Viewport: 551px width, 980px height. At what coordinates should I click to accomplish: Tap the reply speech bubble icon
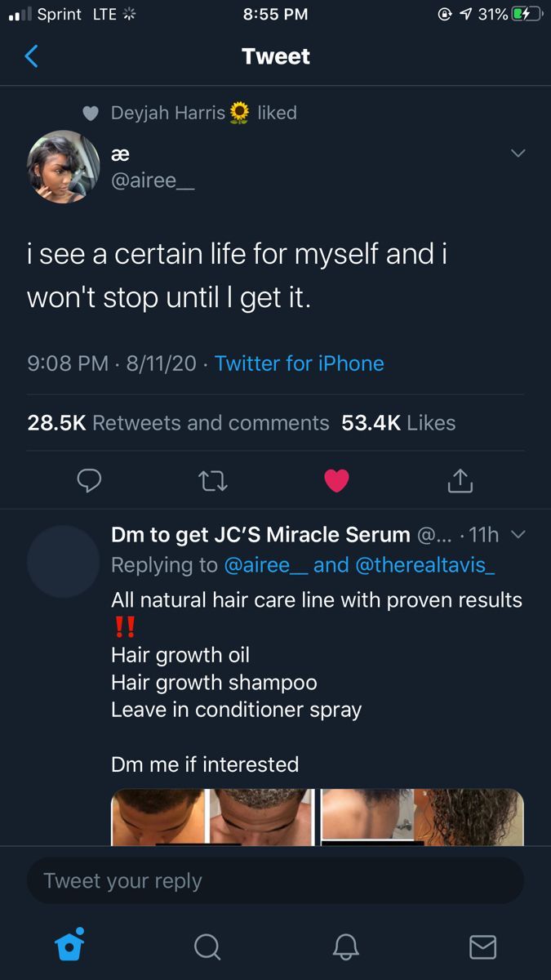pyautogui.click(x=89, y=481)
